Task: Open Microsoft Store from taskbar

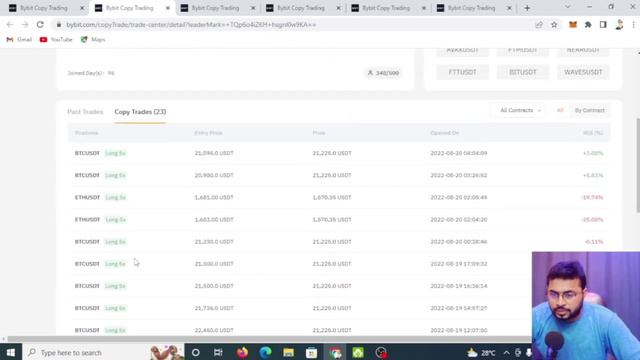Action: point(311,352)
